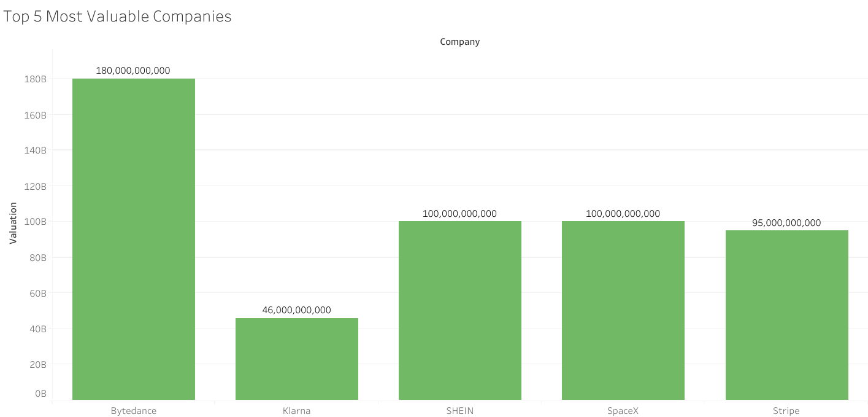Click the 46,000,000,000 data label above Klarna
868x417 pixels.
tap(296, 310)
